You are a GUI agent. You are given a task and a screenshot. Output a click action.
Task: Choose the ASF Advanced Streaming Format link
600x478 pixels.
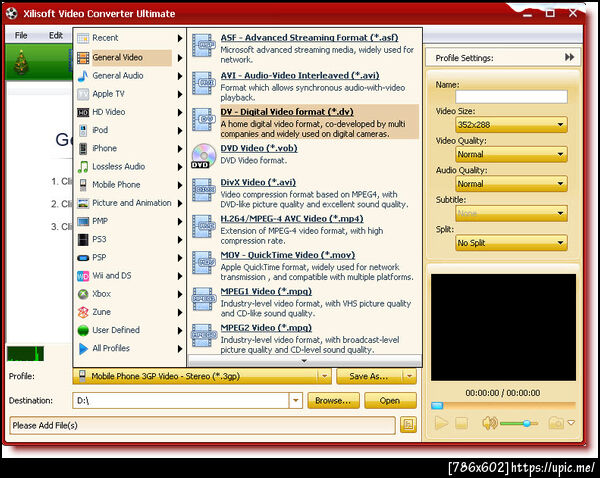point(309,38)
